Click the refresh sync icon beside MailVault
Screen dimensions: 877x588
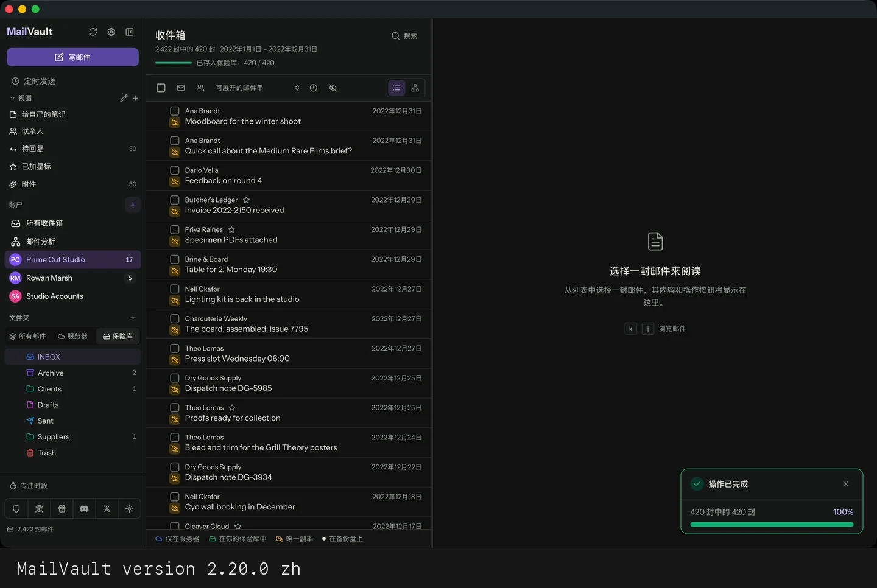pyautogui.click(x=93, y=32)
